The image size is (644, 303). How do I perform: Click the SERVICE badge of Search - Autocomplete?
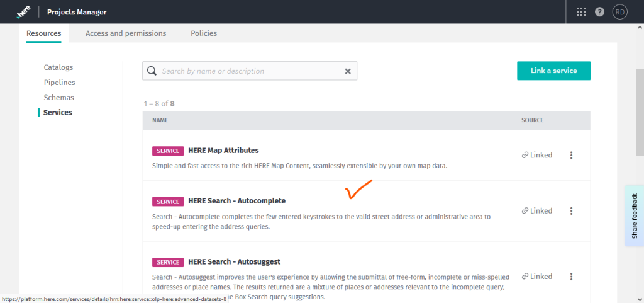(168, 202)
